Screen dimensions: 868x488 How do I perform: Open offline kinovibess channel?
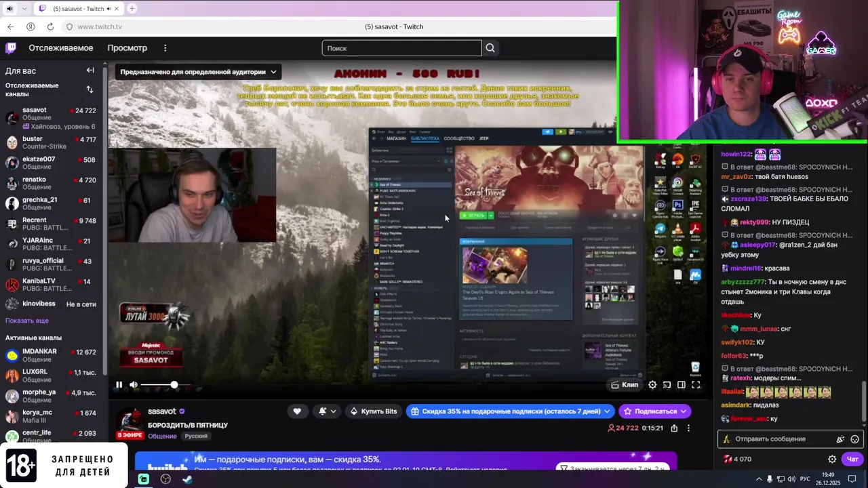53,304
